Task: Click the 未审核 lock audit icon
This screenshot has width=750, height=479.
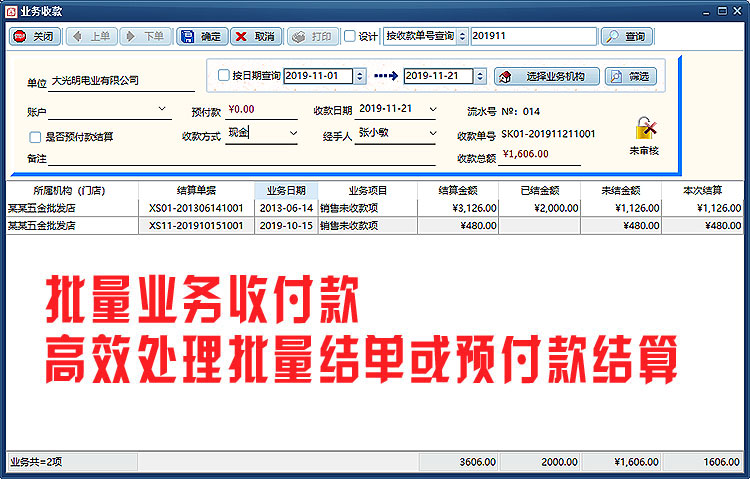Action: pos(645,128)
